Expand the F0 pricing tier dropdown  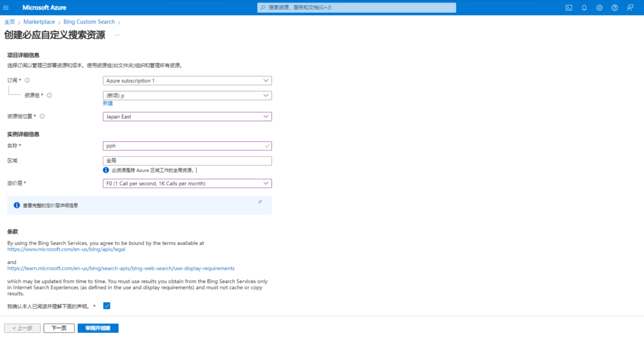(187, 184)
